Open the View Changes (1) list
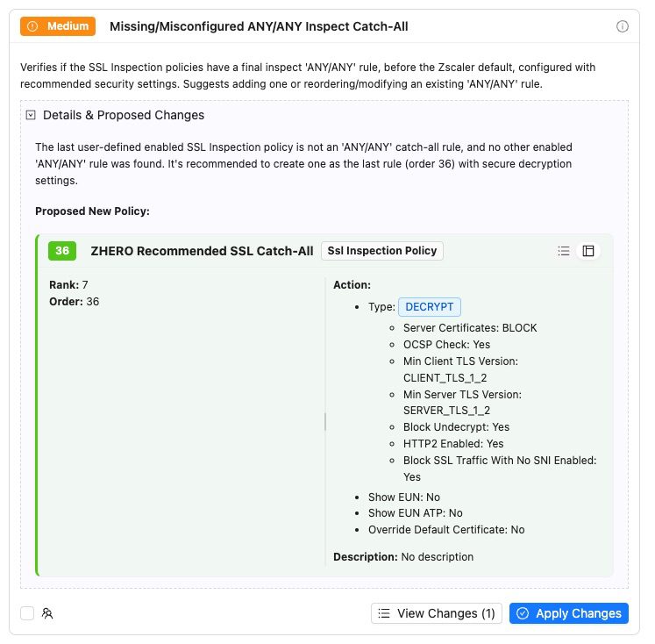 (436, 613)
